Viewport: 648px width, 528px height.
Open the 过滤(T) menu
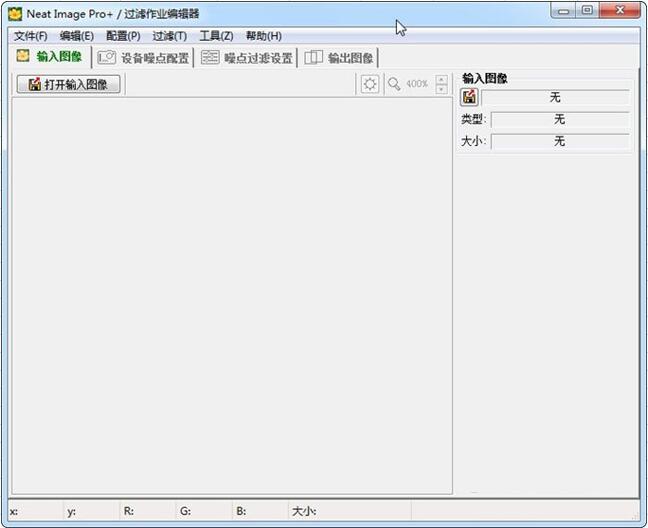169,36
